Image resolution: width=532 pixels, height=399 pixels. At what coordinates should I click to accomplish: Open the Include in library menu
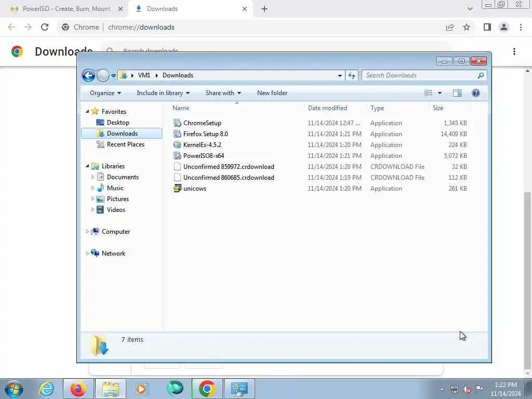point(163,93)
